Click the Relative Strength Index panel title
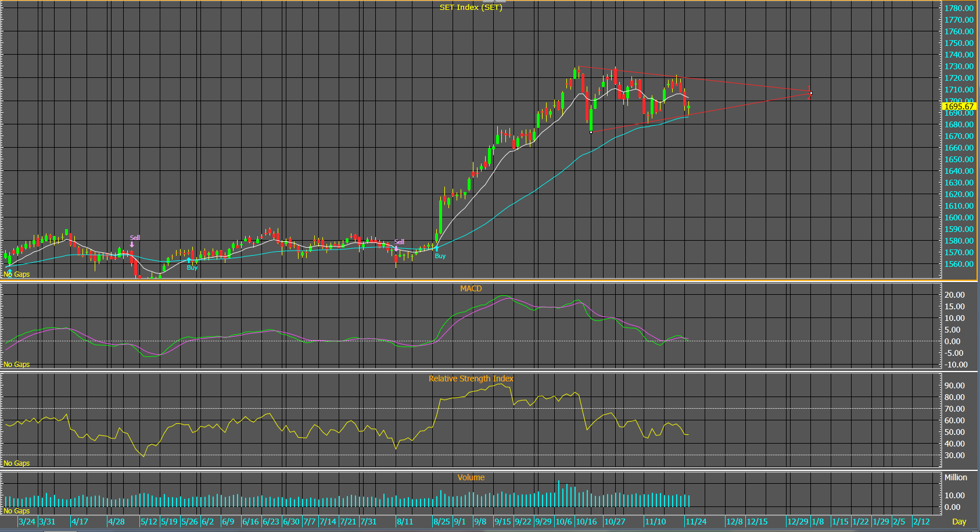Image resolution: width=980 pixels, height=532 pixels. (x=471, y=379)
